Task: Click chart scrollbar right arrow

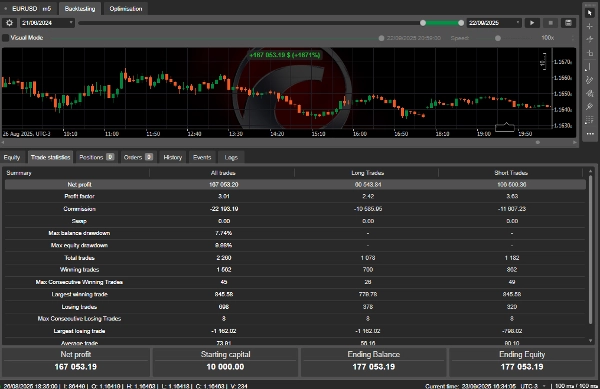Action: point(575,142)
